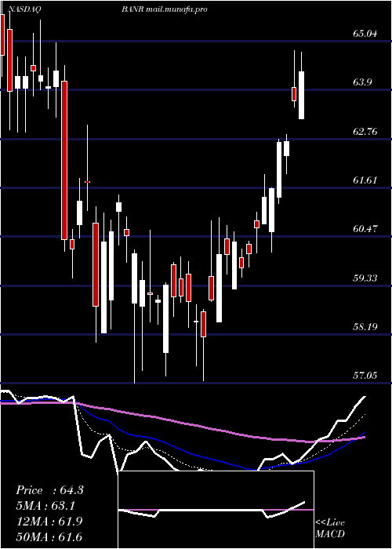Click the 12MA : 61.9 readout
Image resolution: width=392 pixels, height=549 pixels.
[49, 522]
